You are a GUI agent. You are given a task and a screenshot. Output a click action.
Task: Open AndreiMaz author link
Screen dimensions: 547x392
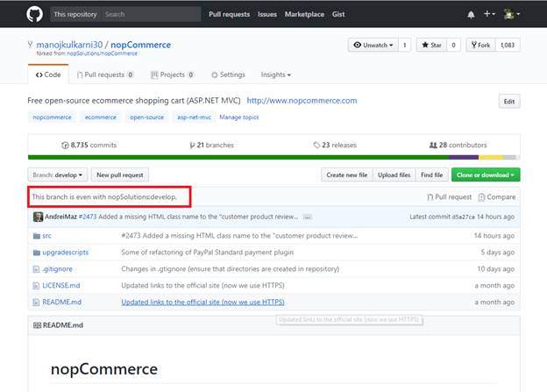tap(60, 217)
